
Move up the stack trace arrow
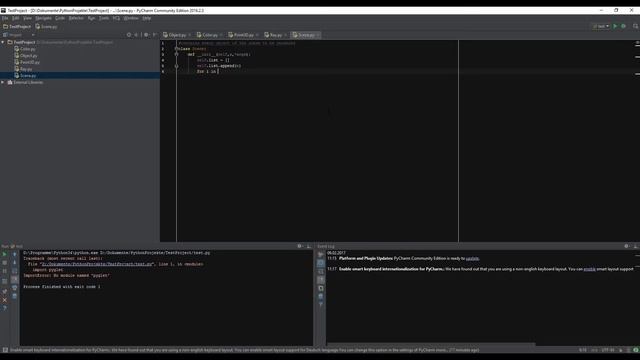coord(14,254)
